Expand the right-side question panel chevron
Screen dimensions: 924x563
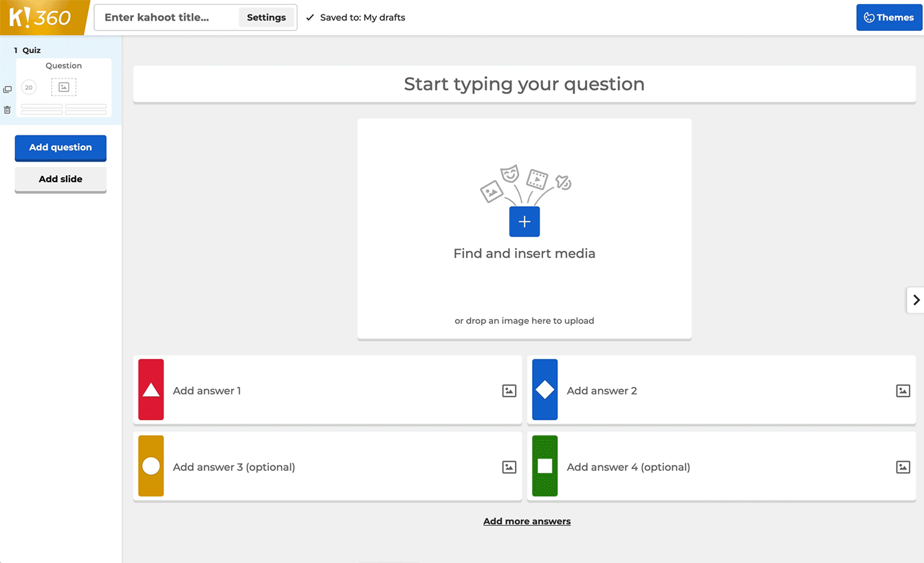tap(916, 300)
